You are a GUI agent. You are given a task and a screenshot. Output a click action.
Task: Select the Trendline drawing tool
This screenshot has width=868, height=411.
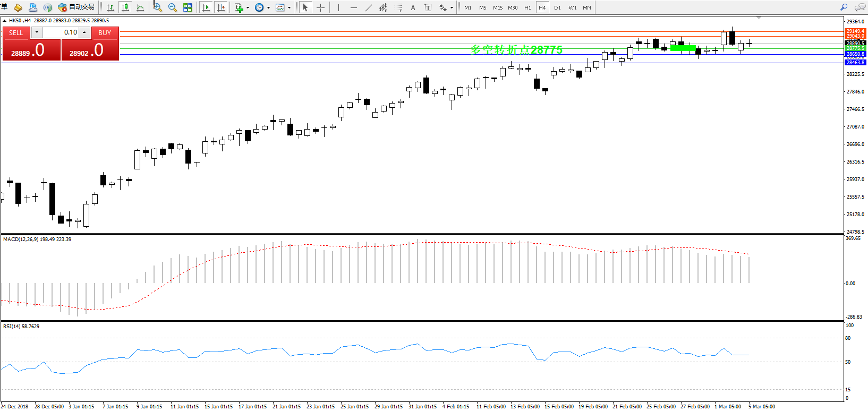369,7
